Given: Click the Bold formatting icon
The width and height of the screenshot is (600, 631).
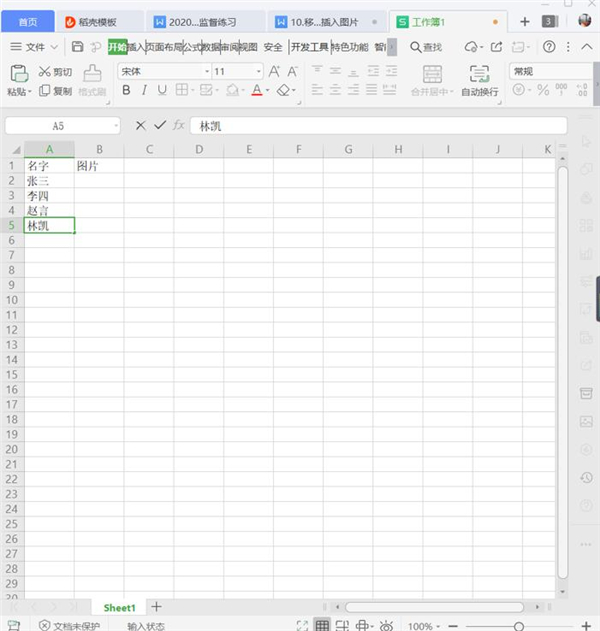Looking at the screenshot, I should click(x=126, y=90).
